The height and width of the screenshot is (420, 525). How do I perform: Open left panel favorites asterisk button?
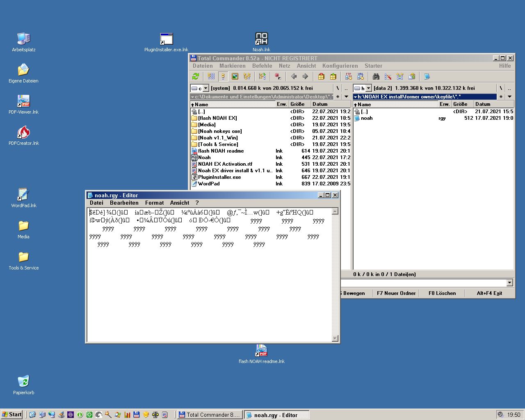338,97
